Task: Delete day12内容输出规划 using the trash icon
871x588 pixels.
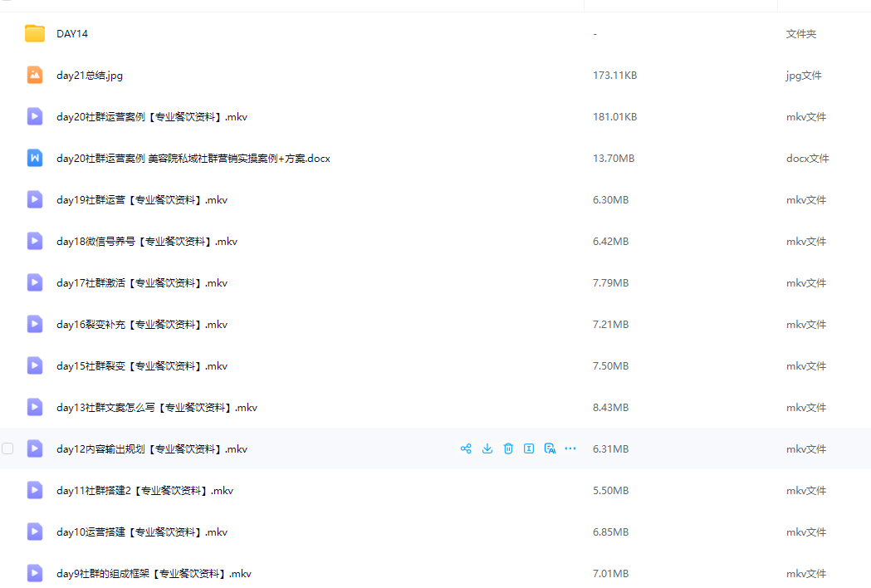Action: click(x=508, y=448)
